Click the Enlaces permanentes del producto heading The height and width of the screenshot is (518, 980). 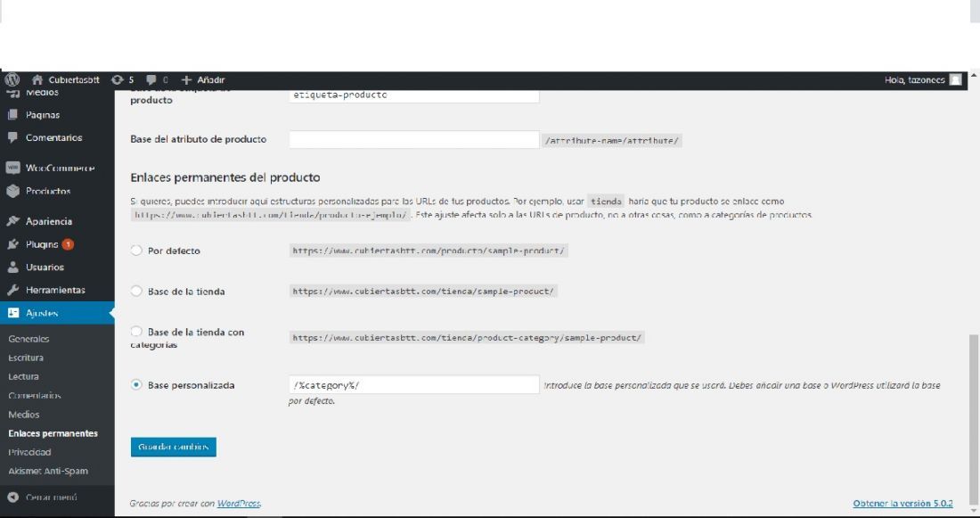(x=225, y=177)
